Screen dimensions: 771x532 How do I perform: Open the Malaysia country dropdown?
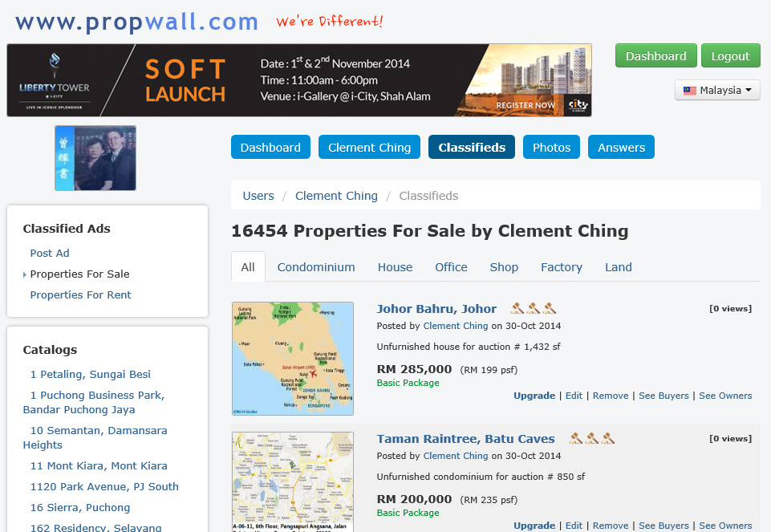[x=717, y=90]
